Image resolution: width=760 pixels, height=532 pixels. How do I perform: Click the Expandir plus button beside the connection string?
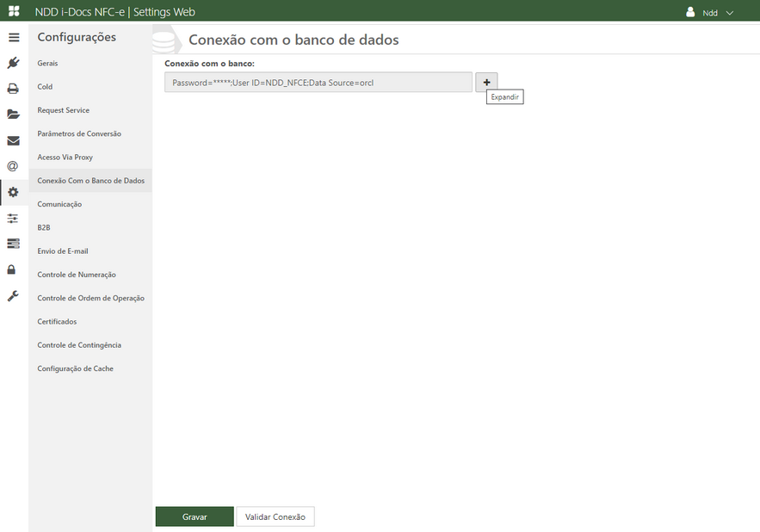coord(486,81)
